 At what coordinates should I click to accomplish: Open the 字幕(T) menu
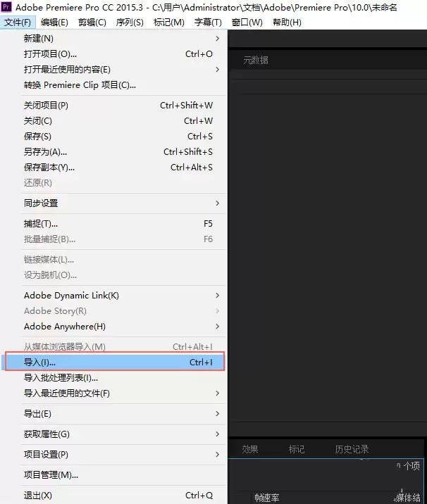[208, 23]
